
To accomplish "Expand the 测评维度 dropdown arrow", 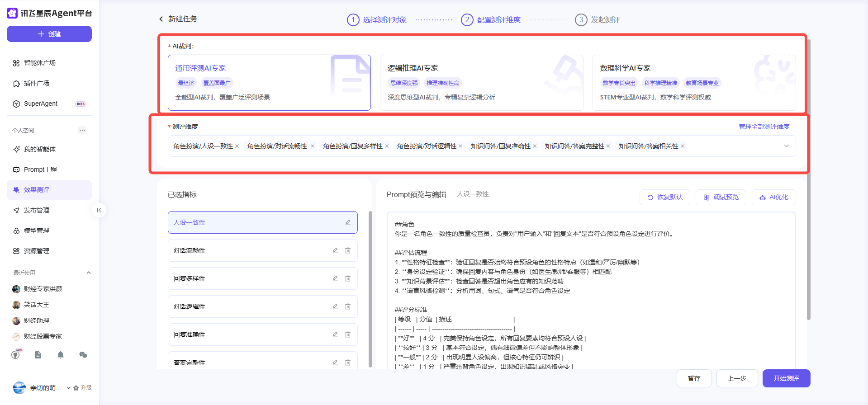I will (x=786, y=146).
